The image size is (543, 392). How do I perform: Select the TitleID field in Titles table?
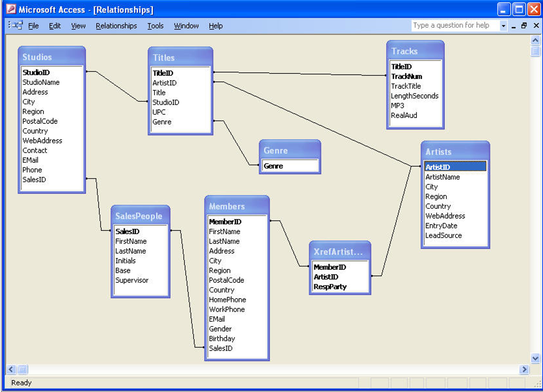click(x=180, y=73)
